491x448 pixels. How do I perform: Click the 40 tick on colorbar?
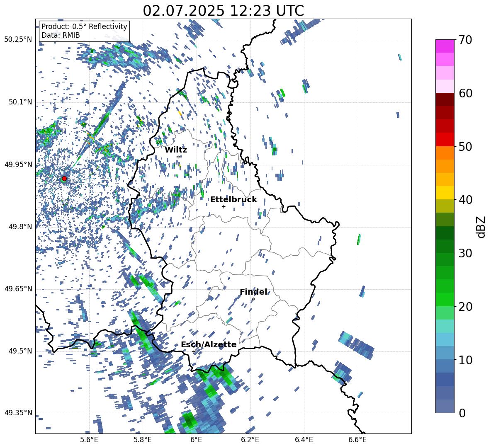465,200
